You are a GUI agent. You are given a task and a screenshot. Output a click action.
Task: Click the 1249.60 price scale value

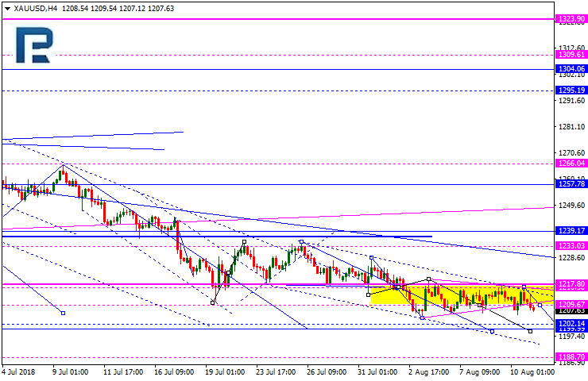(x=571, y=206)
